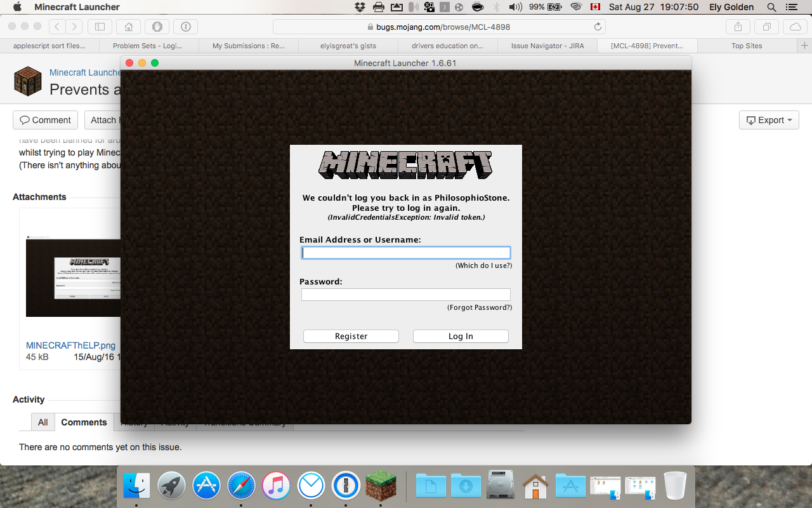This screenshot has width=812, height=508.
Task: Open the Trash in the Dock
Action: (x=676, y=486)
